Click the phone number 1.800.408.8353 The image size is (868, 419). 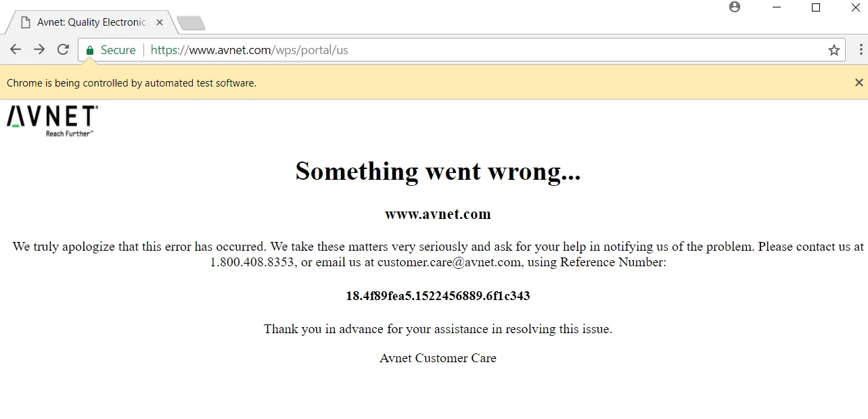pyautogui.click(x=253, y=262)
